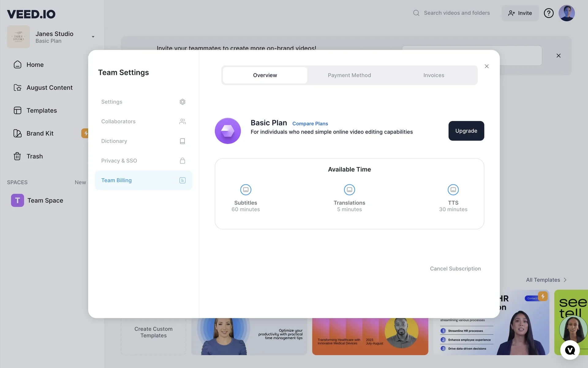Click the "60 minutes" Subtitles value
The height and width of the screenshot is (368, 588).
coord(246,209)
